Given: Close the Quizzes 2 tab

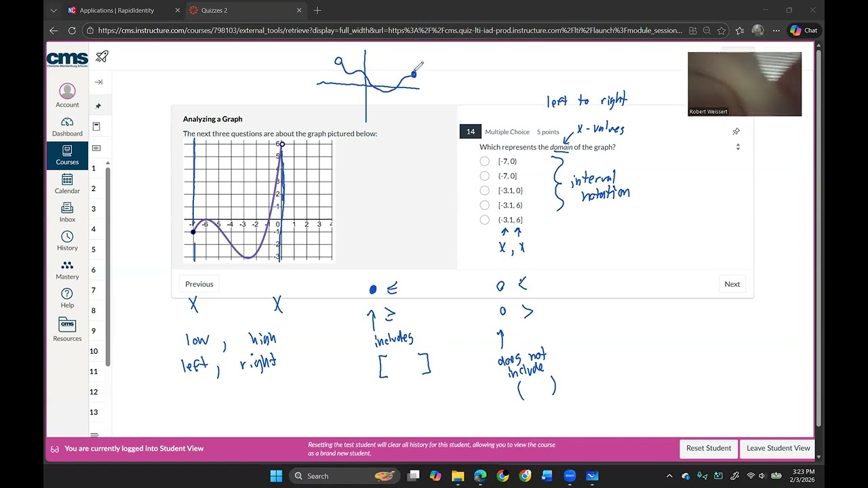Looking at the screenshot, I should click(x=299, y=10).
